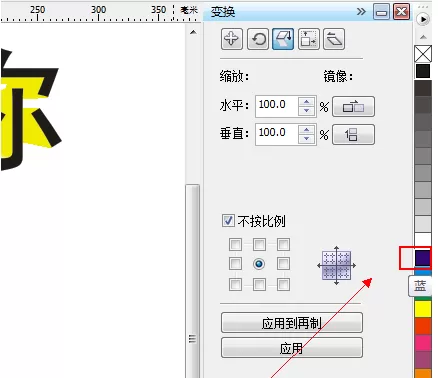
Task: Click the 变换 docker title
Action: 223,12
